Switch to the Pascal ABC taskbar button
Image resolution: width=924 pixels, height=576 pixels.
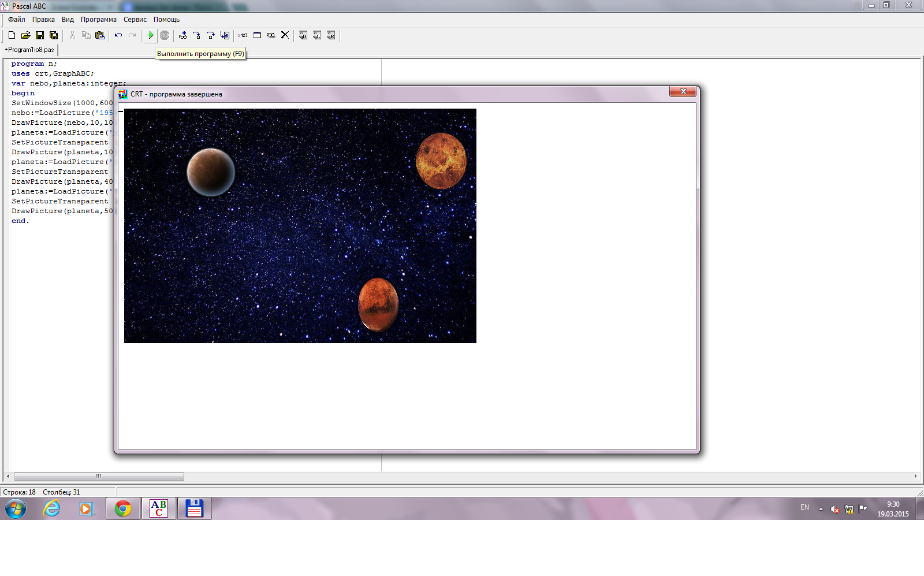coord(159,509)
